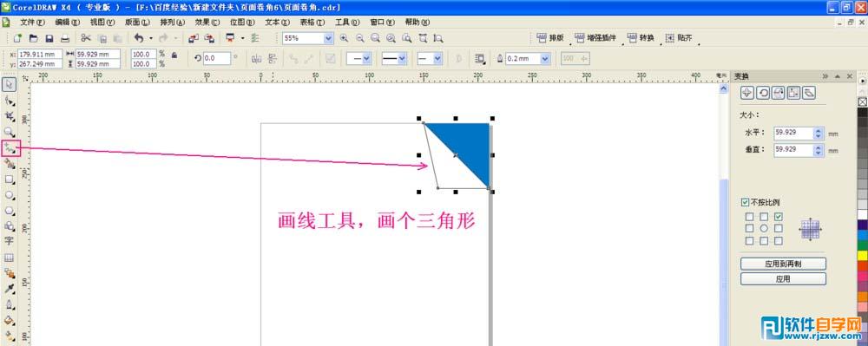Select the Crop tool in toolbox
The height and width of the screenshot is (346, 868).
pos(10,116)
